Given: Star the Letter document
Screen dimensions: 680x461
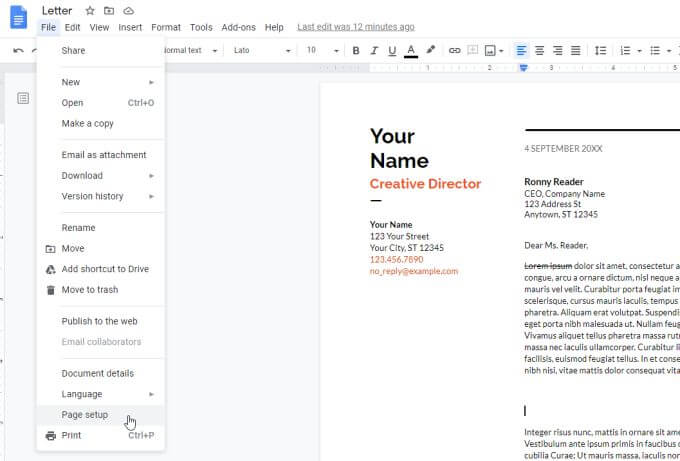Looking at the screenshot, I should pyautogui.click(x=90, y=10).
